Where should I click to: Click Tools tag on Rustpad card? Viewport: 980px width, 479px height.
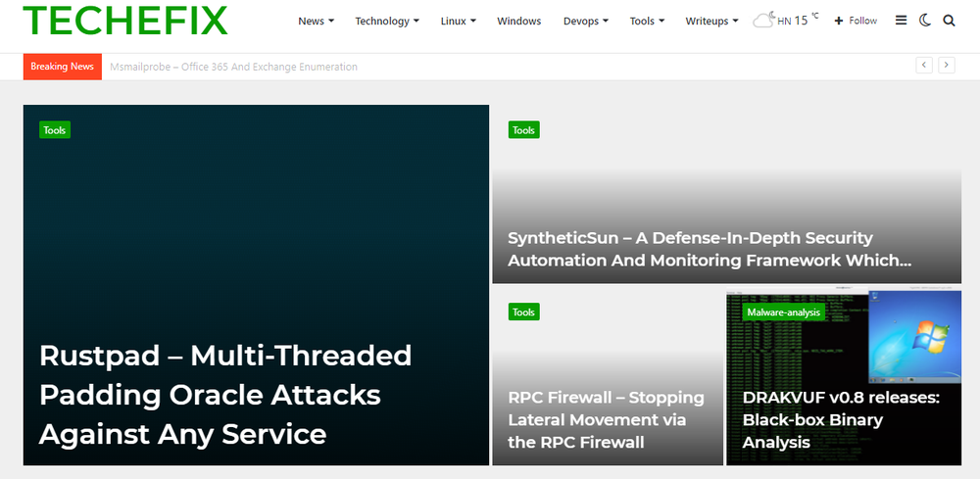pos(55,130)
